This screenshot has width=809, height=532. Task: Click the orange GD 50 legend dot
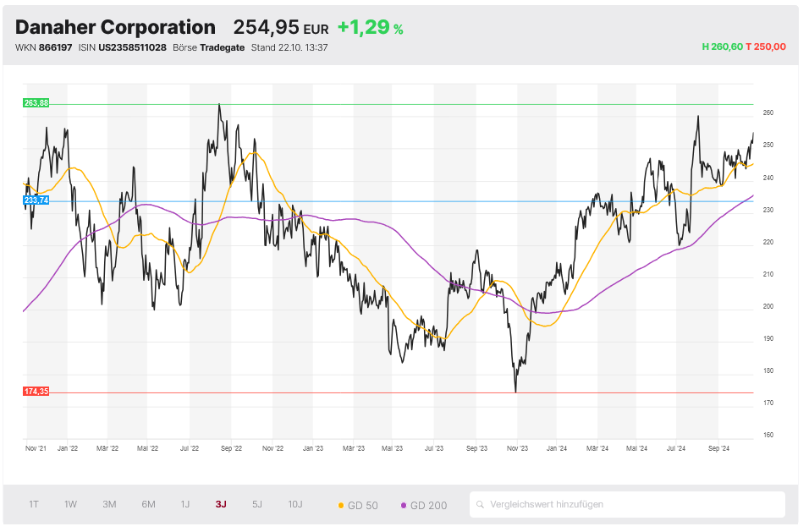tap(340, 506)
